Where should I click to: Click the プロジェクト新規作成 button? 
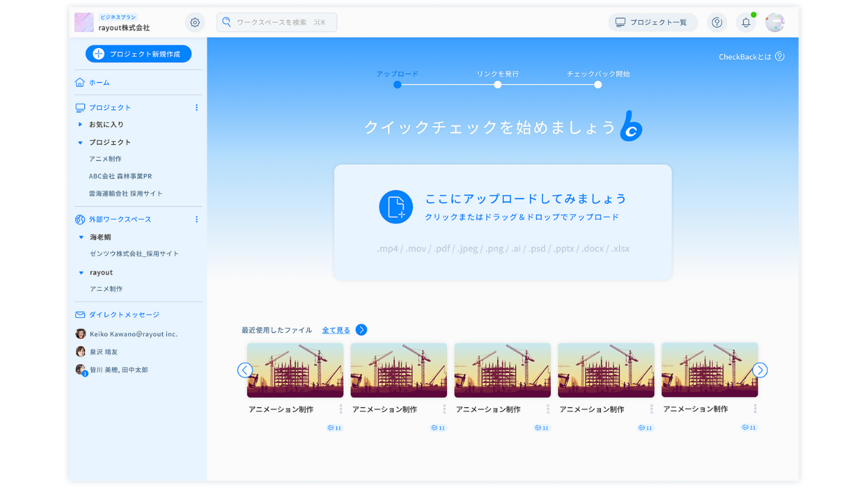[x=138, y=54]
